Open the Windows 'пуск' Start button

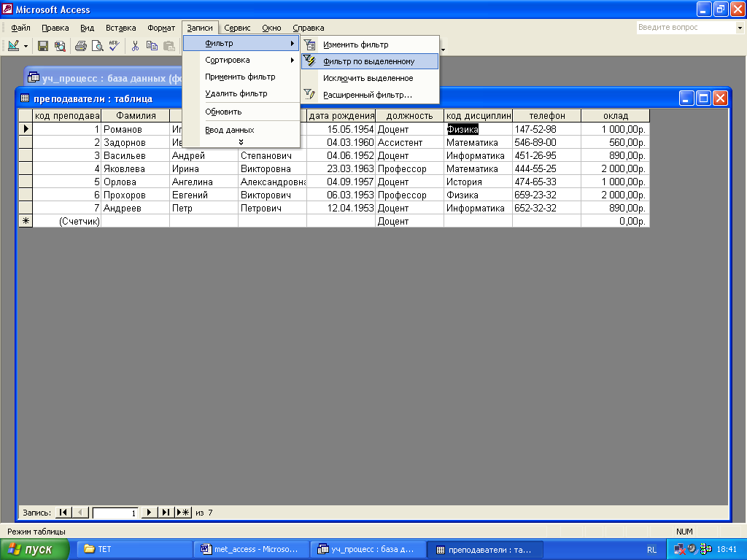35,549
